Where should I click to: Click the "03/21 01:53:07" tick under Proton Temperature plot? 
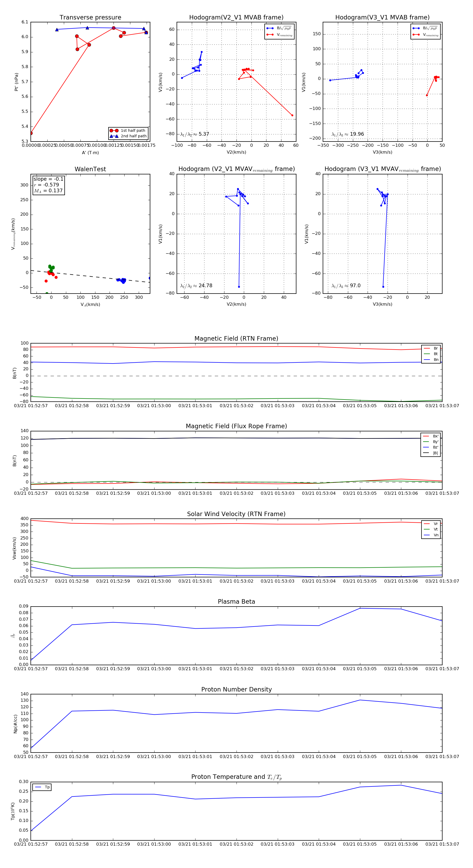442,844
